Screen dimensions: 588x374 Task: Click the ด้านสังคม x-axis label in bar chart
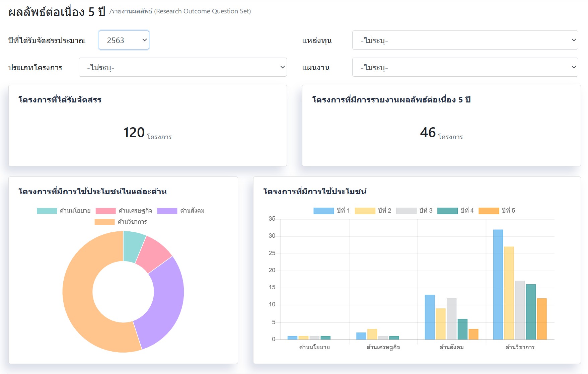coord(451,347)
